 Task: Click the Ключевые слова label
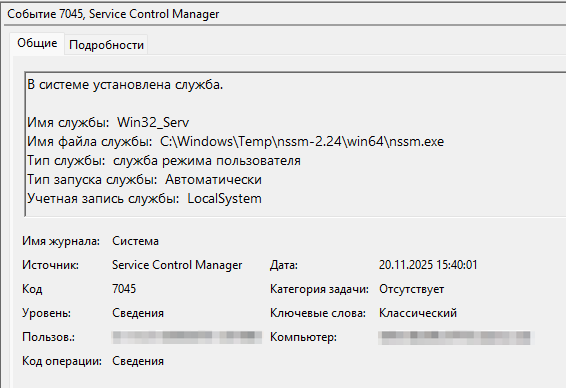(318, 313)
